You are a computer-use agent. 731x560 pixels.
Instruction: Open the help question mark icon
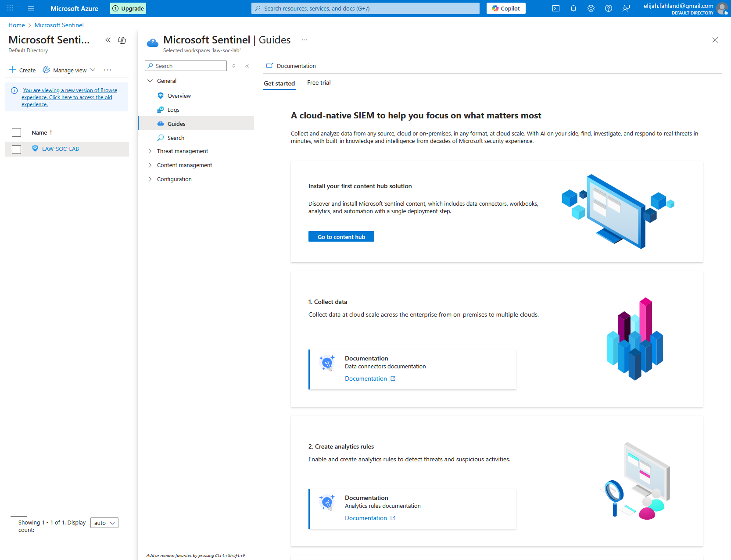[609, 8]
